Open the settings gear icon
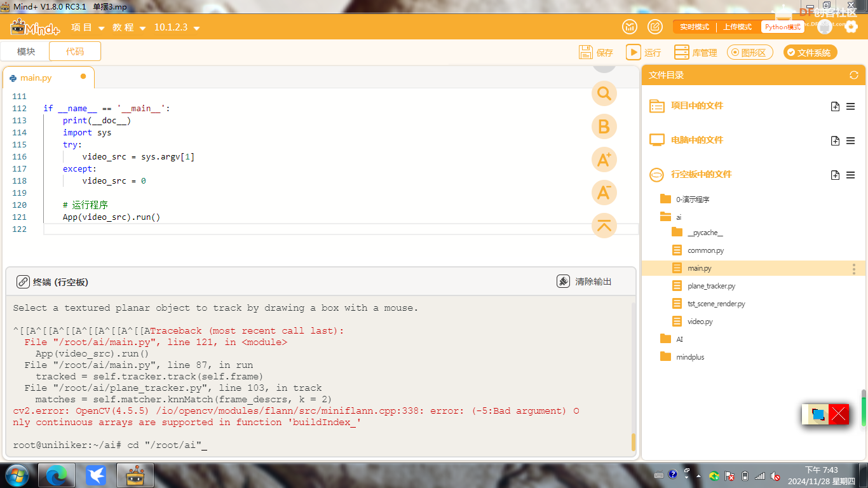Viewport: 868px width, 488px height. (851, 27)
